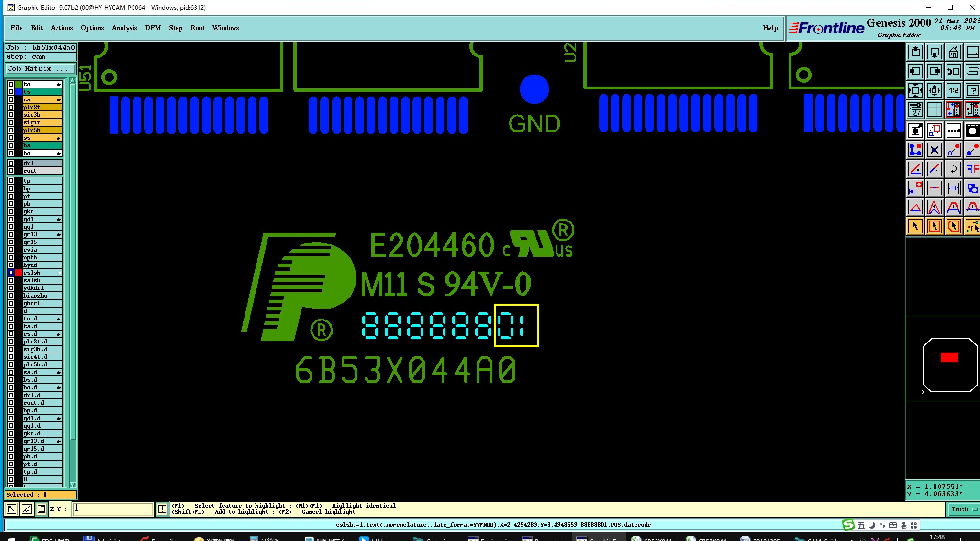Viewport: 980px width, 541px height.
Task: Click the blue color swatch of 'ts' layer
Action: (x=19, y=92)
